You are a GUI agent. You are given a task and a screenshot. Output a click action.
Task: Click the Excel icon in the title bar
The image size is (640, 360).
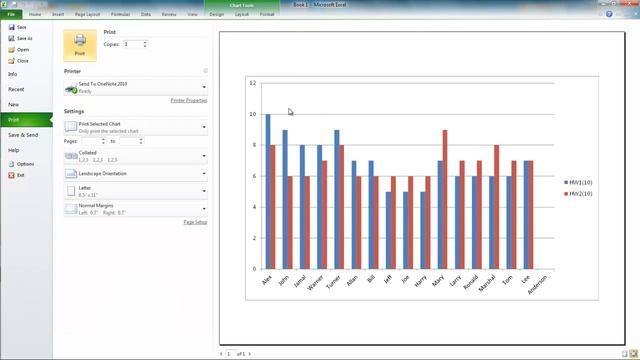click(4, 4)
